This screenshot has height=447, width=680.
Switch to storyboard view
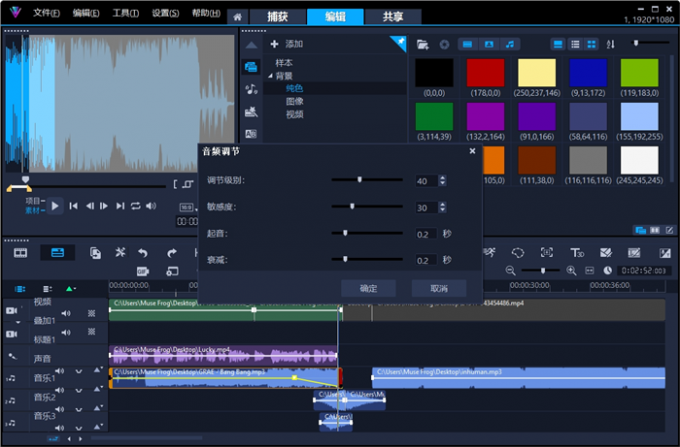point(20,253)
